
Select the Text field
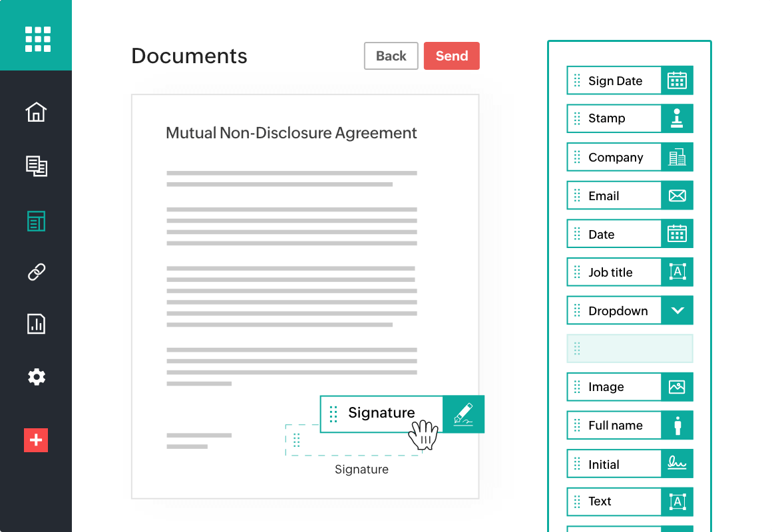click(x=630, y=501)
